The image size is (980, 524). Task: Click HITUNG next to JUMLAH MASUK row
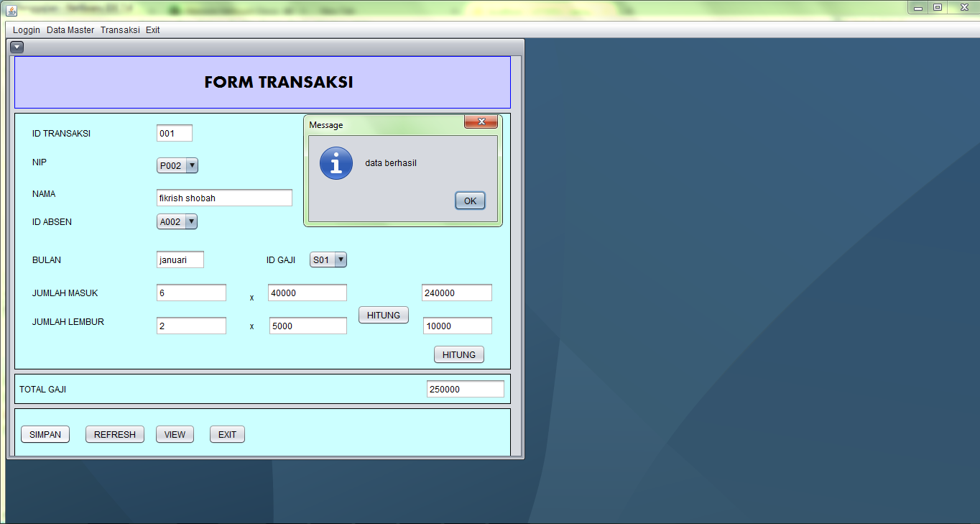click(x=383, y=314)
